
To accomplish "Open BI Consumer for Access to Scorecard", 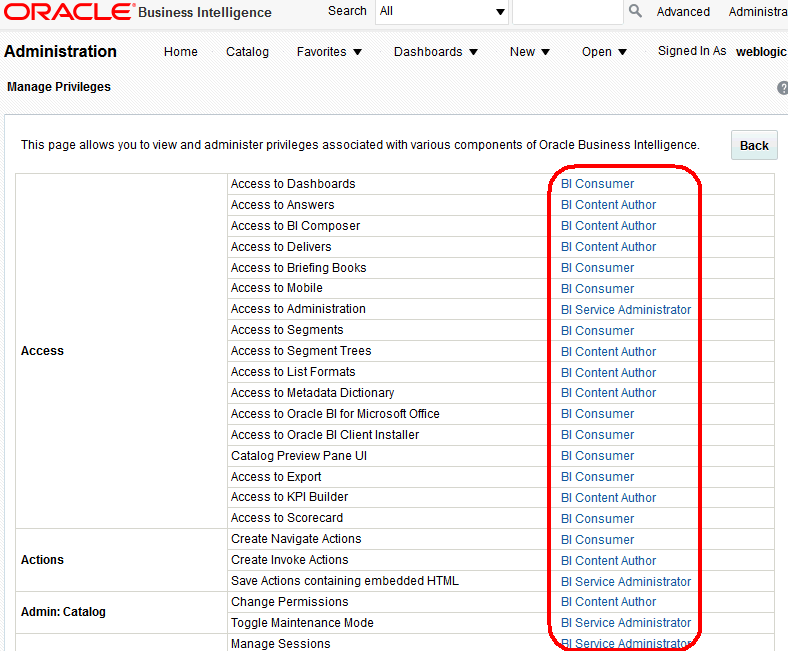I will [597, 519].
